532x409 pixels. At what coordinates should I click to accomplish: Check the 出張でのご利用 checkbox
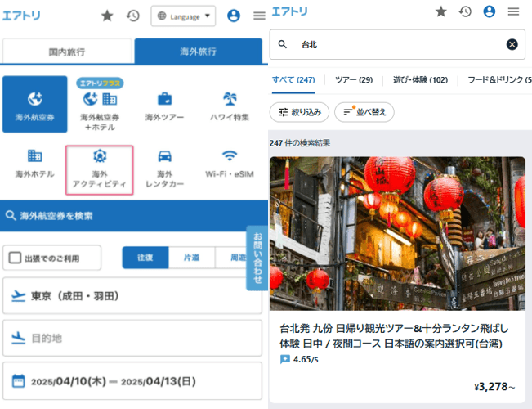[x=15, y=258]
